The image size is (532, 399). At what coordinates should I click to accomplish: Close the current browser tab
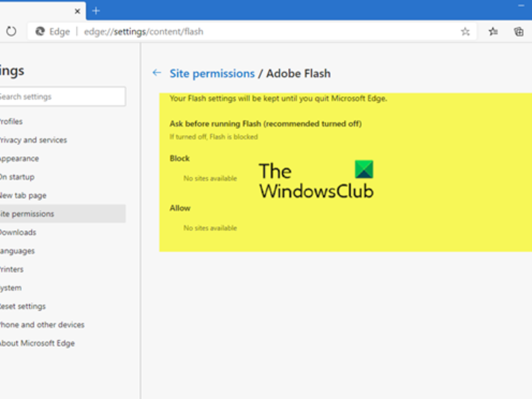tap(77, 11)
